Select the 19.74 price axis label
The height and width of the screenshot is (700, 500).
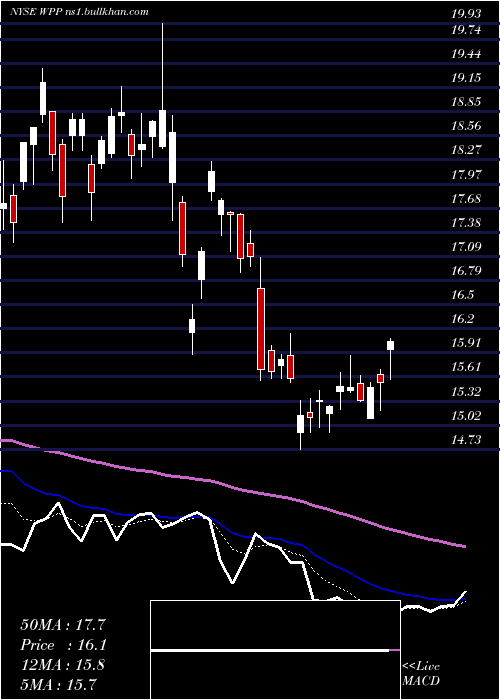466,30
